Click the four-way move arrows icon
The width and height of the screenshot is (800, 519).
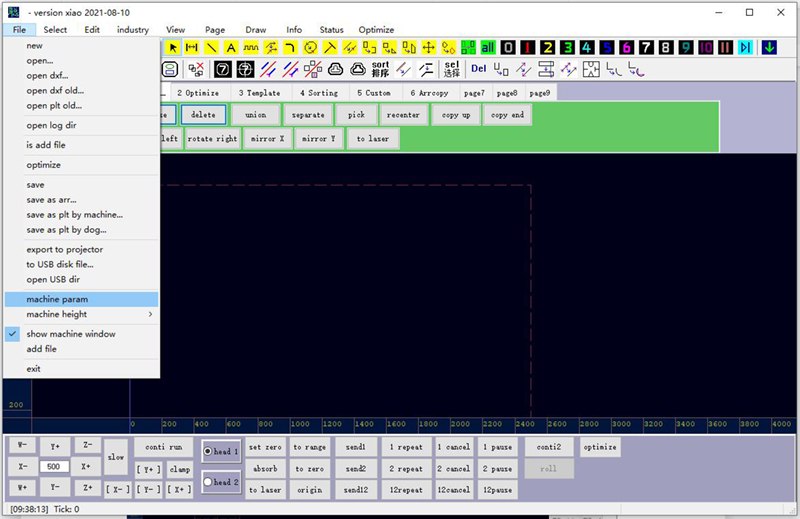(x=429, y=48)
